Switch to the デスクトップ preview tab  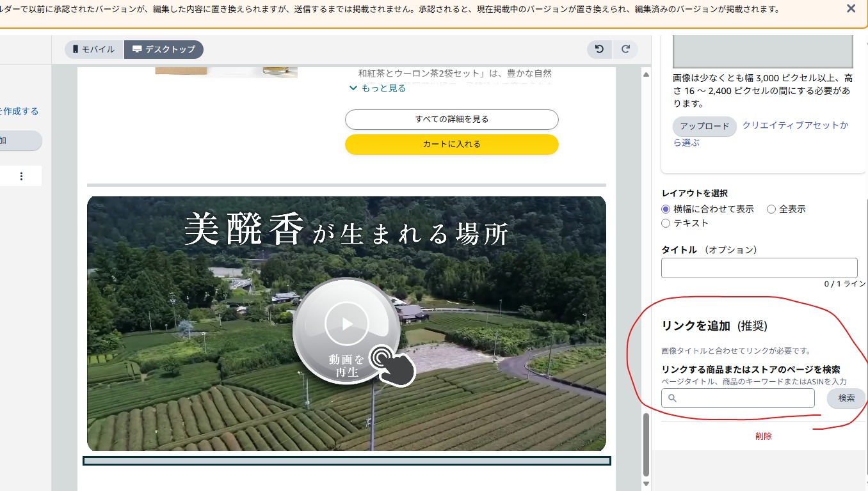(164, 49)
